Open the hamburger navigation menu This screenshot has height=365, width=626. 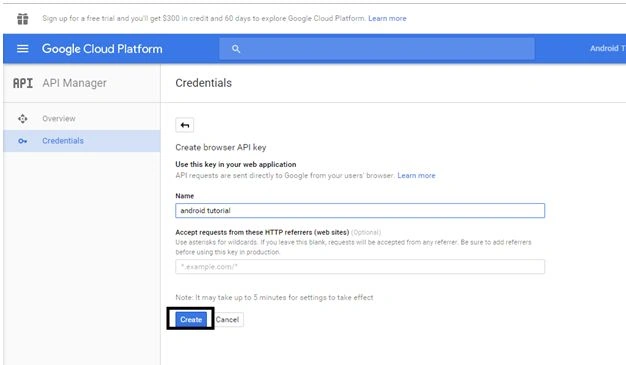tap(22, 49)
